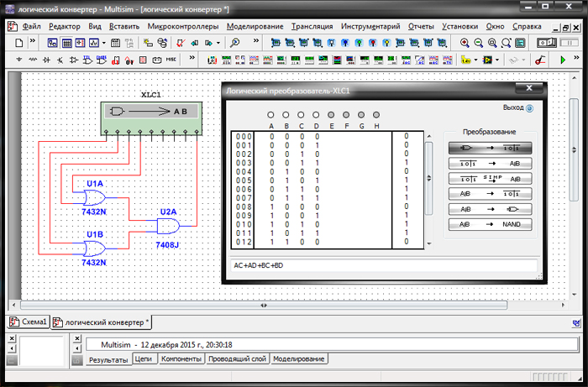Expand overflow chevron after Run arrow
Viewport: 588px width, 387px height.
576,58
